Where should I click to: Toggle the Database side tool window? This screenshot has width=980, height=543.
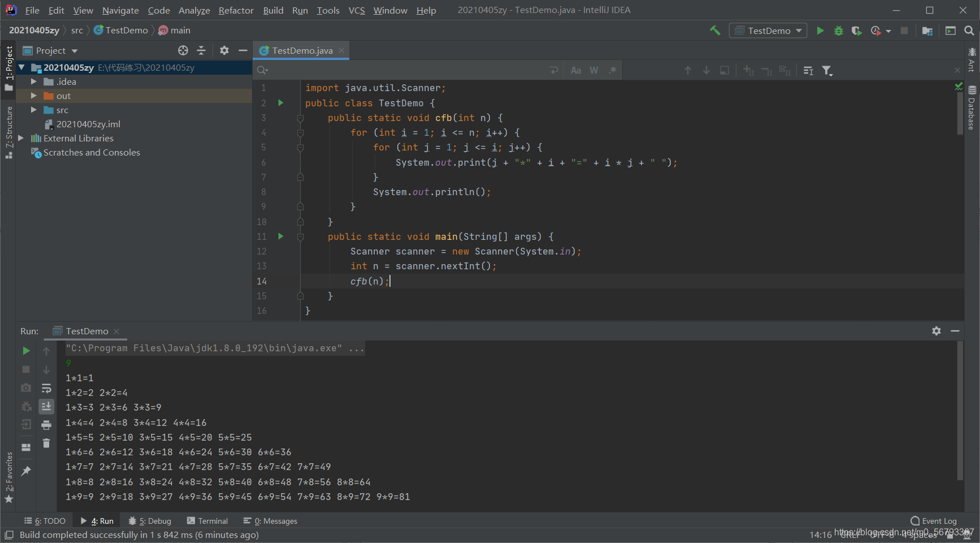[972, 108]
